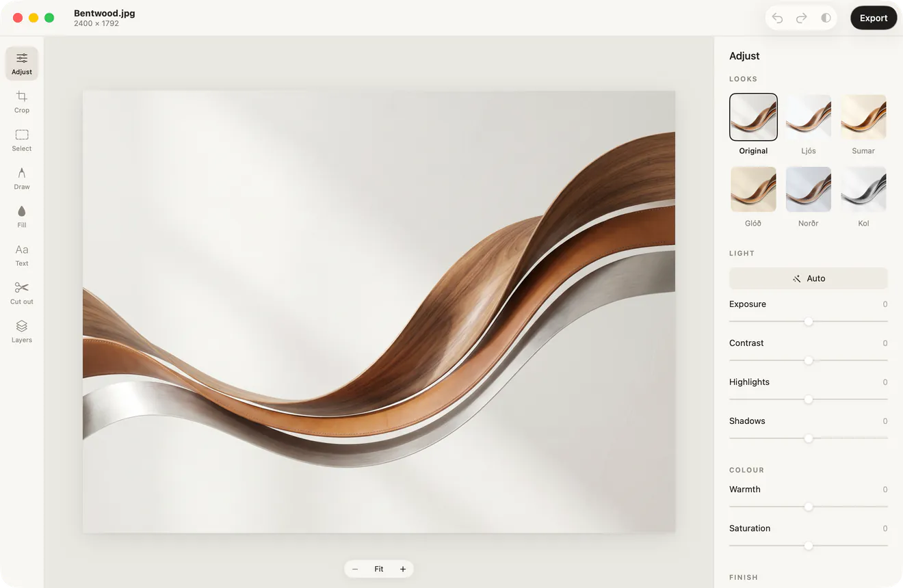Click the Saturation value 0
The image size is (903, 588).
(x=885, y=529)
